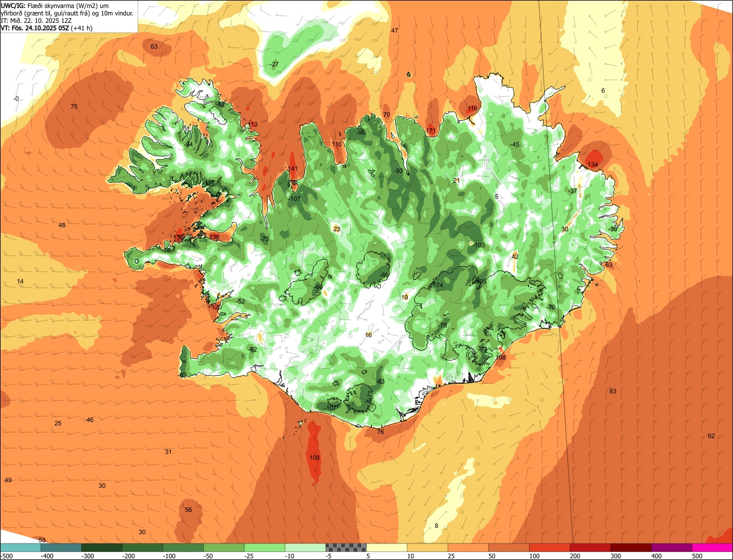Click the value 49 at the southwest map edge
The height and width of the screenshot is (560, 733).
8,480
